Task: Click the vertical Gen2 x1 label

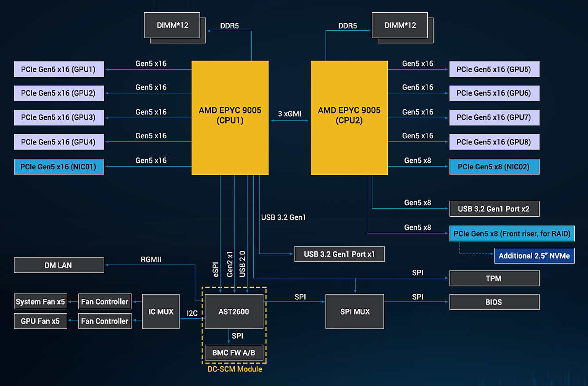Action: (x=230, y=264)
